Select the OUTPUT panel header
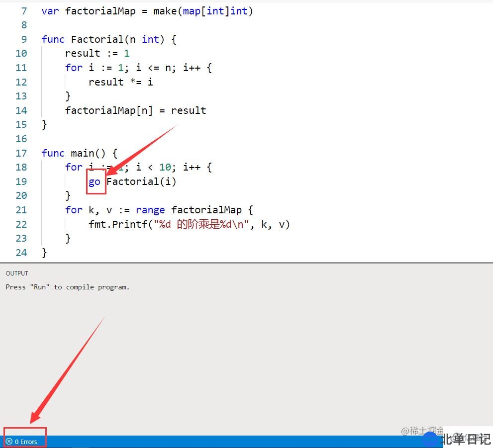493x448 pixels. click(17, 273)
